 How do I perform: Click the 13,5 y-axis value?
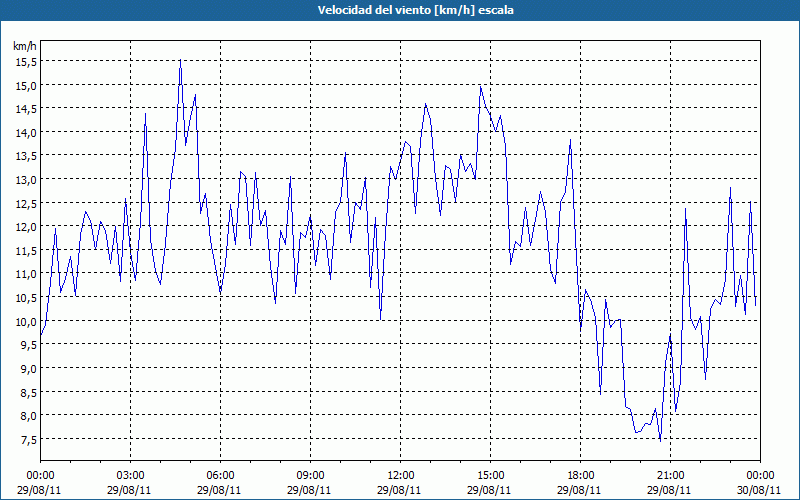[x=27, y=156]
